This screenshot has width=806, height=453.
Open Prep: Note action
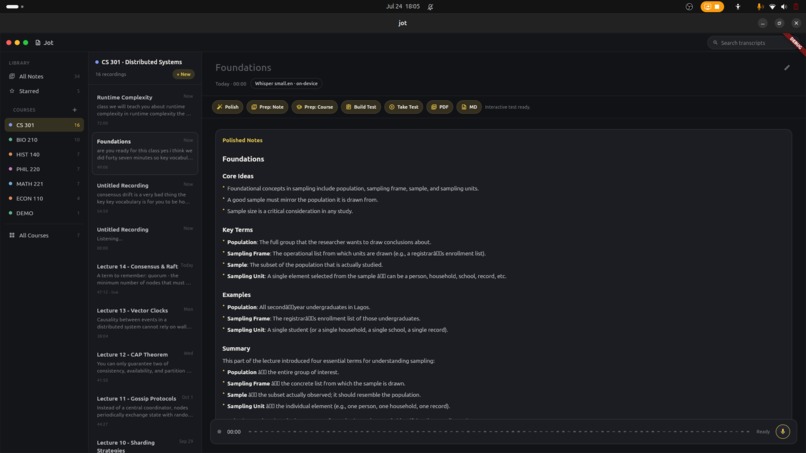[x=267, y=107]
